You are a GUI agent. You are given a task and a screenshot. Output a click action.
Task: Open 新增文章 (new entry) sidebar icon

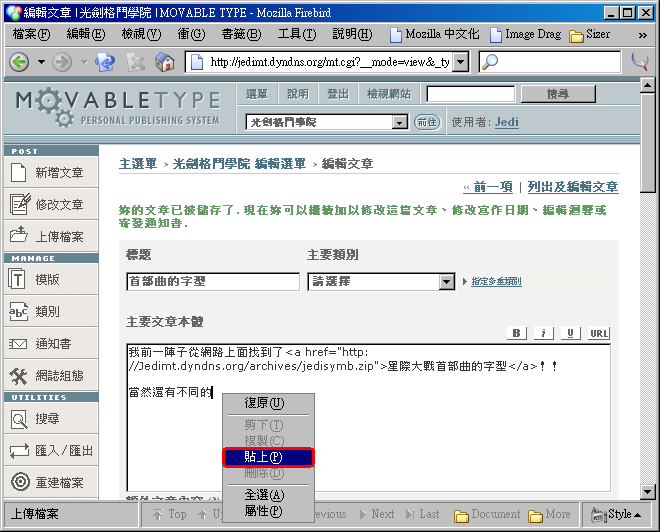tap(18, 172)
